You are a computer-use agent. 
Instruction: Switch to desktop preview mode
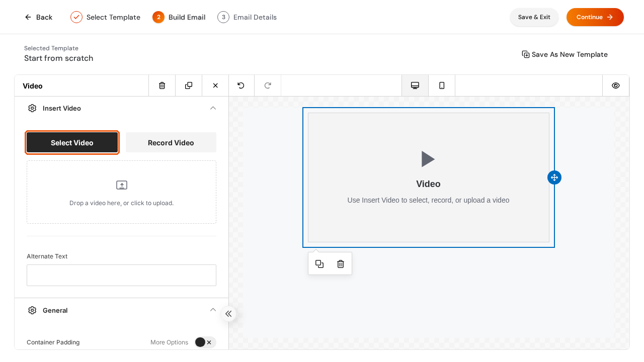pyautogui.click(x=415, y=85)
